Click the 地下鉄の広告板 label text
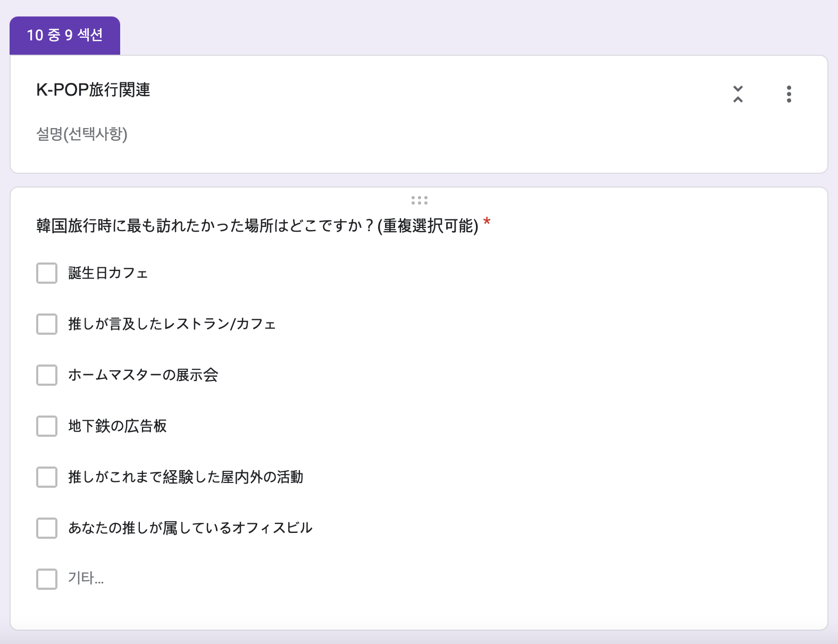838x644 pixels. click(x=118, y=426)
